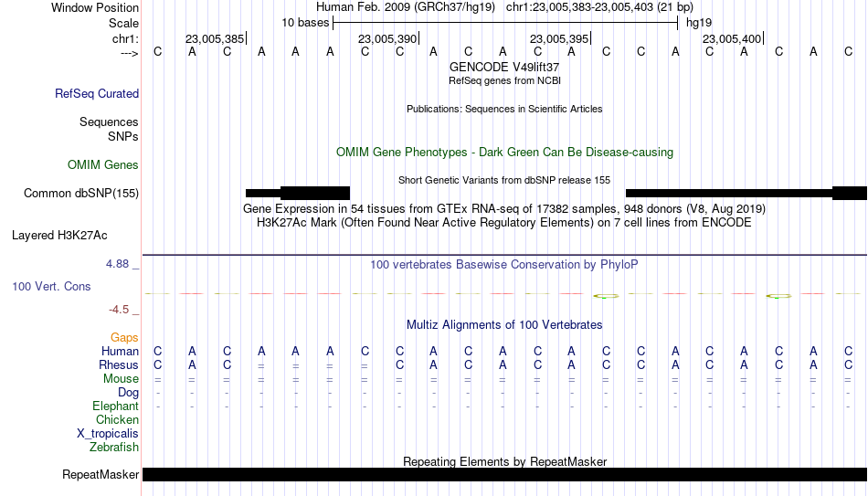Click the hg19 label beside scale bar
The width and height of the screenshot is (868, 496).
(x=699, y=23)
